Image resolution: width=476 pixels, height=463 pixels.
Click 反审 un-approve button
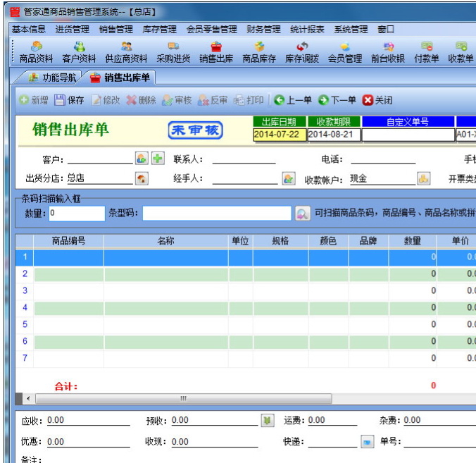212,100
